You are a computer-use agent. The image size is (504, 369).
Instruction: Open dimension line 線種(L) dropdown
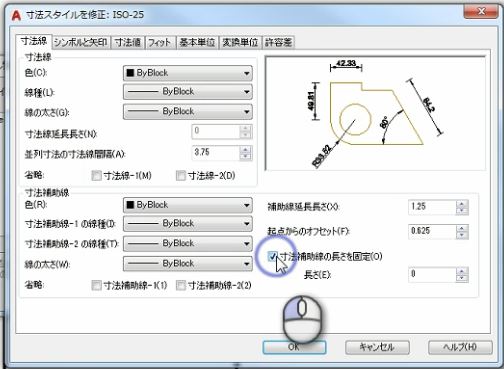(x=188, y=92)
